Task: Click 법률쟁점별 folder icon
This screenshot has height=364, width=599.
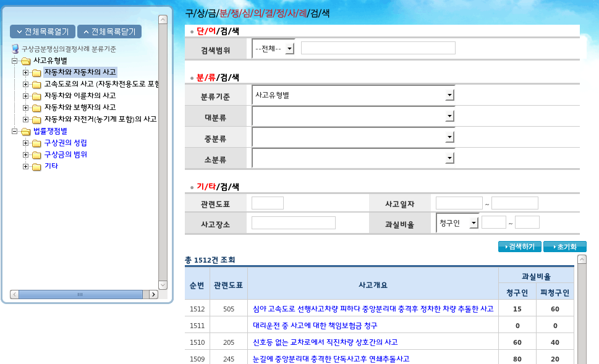Action: [x=25, y=132]
